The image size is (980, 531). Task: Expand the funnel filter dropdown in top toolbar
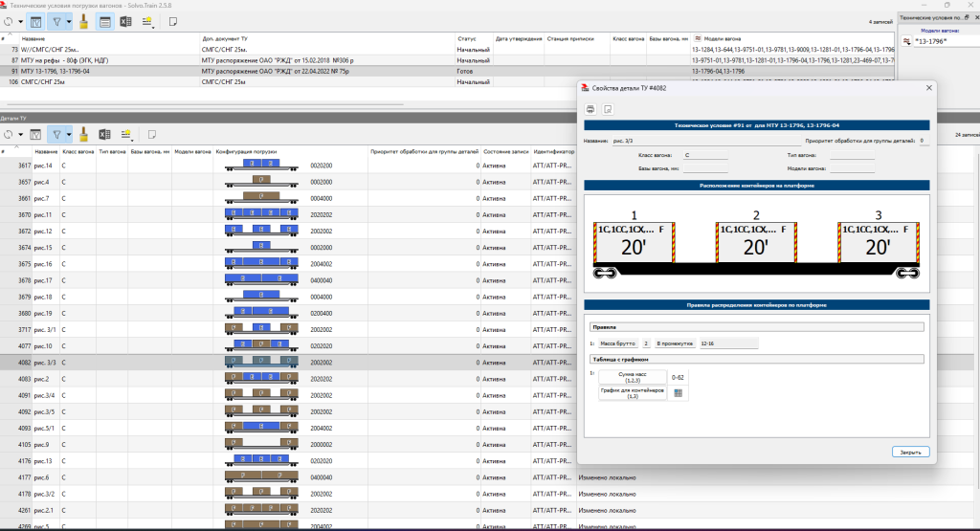pyautogui.click(x=69, y=22)
